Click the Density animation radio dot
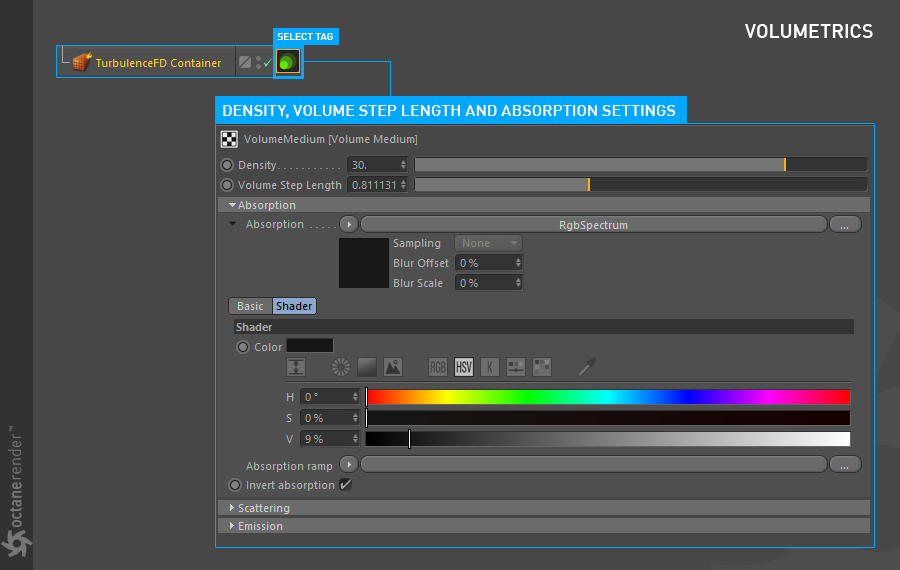Image resolution: width=900 pixels, height=570 pixels. (227, 165)
